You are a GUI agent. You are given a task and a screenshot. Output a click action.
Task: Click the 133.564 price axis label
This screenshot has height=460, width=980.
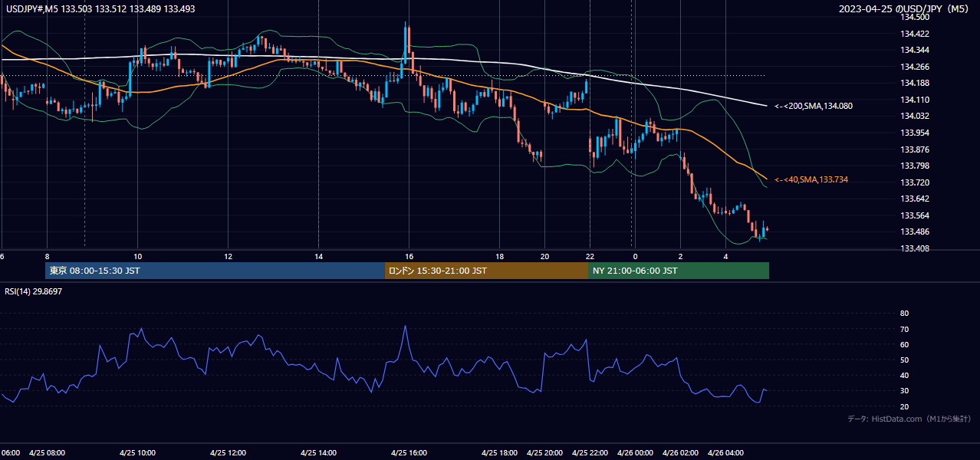(914, 215)
